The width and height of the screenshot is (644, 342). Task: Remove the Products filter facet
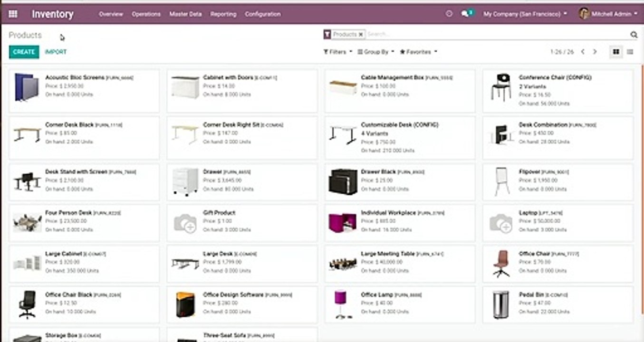click(x=361, y=34)
